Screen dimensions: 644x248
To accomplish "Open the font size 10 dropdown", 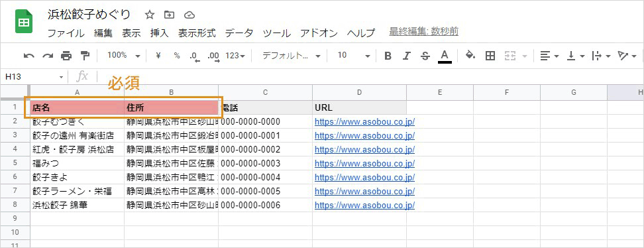I will coord(354,56).
